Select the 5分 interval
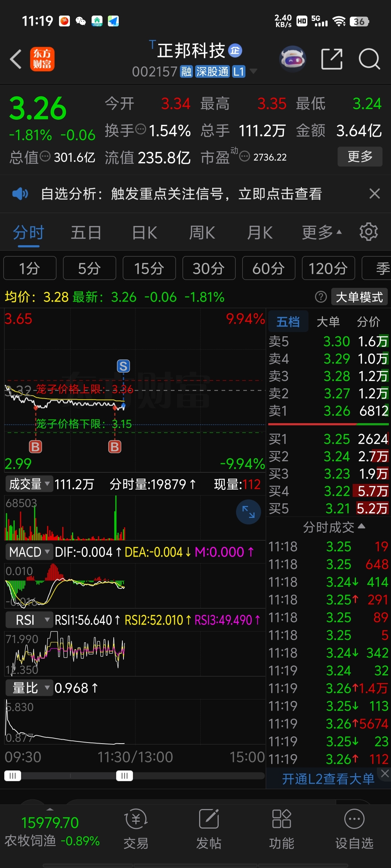 (89, 268)
